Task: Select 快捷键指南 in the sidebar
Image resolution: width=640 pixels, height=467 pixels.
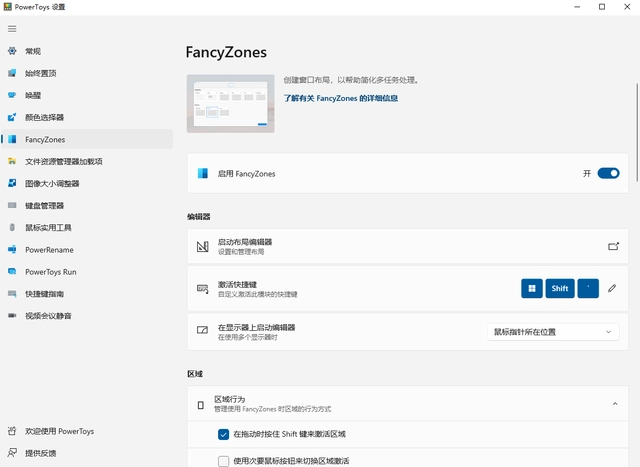Action: (x=87, y=294)
